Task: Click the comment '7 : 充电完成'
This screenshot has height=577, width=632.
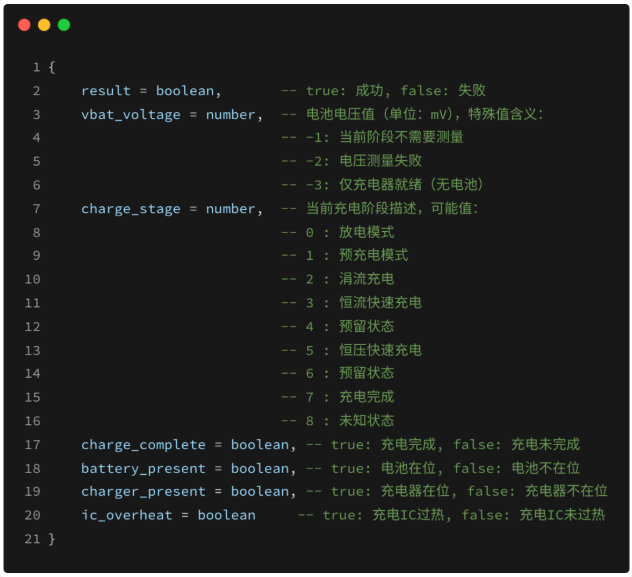Action: [x=350, y=397]
